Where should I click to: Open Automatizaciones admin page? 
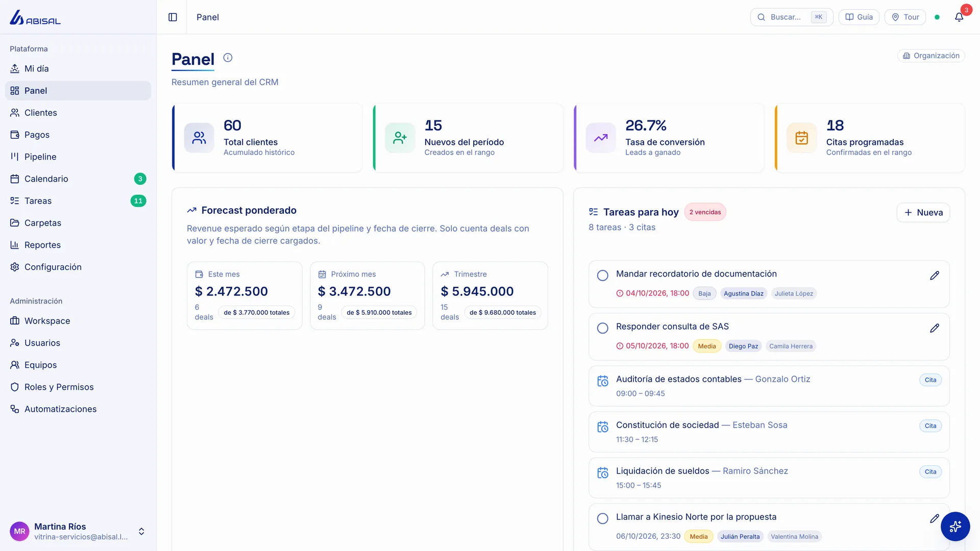click(78, 409)
